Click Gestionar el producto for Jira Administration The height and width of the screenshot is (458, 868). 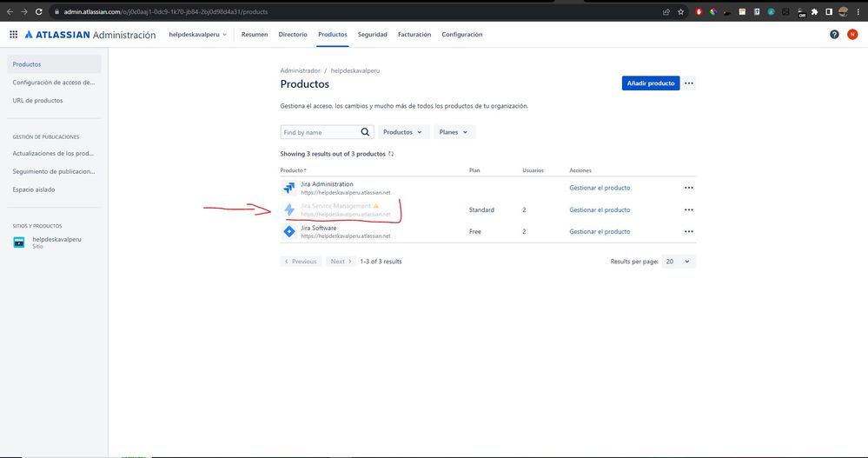tap(600, 188)
